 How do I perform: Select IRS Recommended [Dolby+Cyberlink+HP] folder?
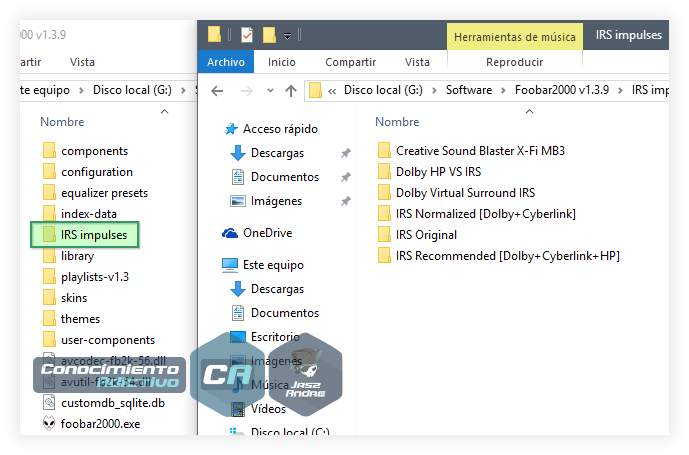pos(498,256)
